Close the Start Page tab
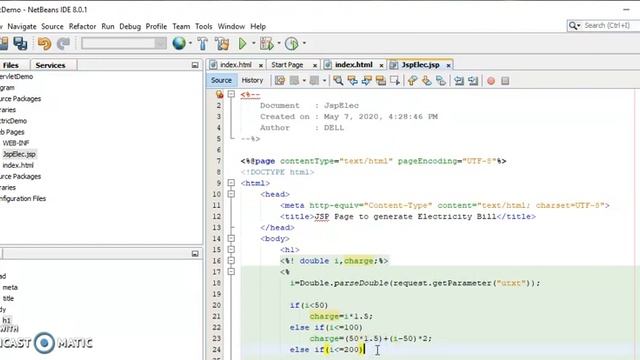 pyautogui.click(x=315, y=65)
